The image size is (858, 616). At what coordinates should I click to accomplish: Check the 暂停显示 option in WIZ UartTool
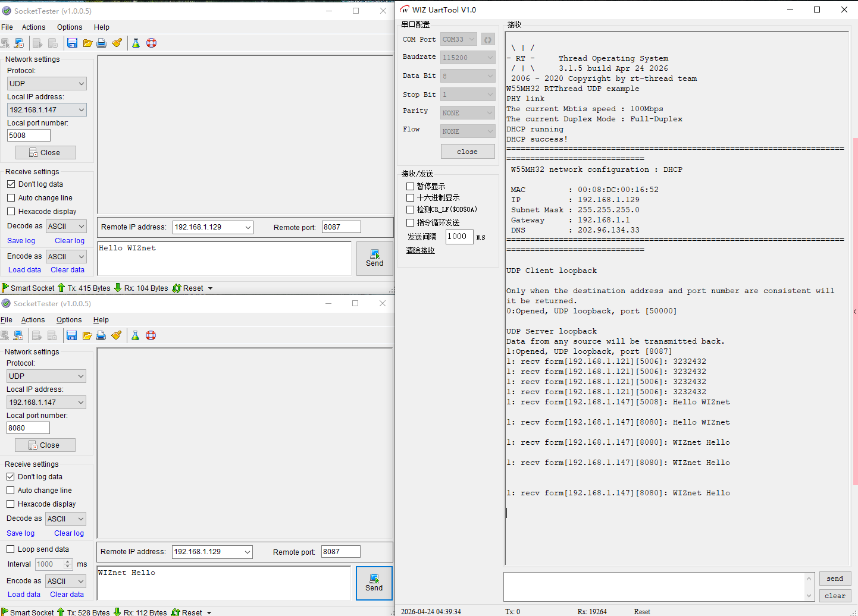click(410, 186)
